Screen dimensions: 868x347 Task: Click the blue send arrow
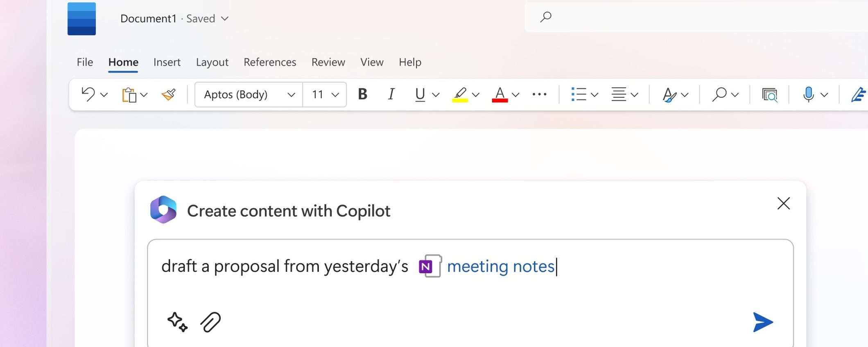pyautogui.click(x=763, y=322)
